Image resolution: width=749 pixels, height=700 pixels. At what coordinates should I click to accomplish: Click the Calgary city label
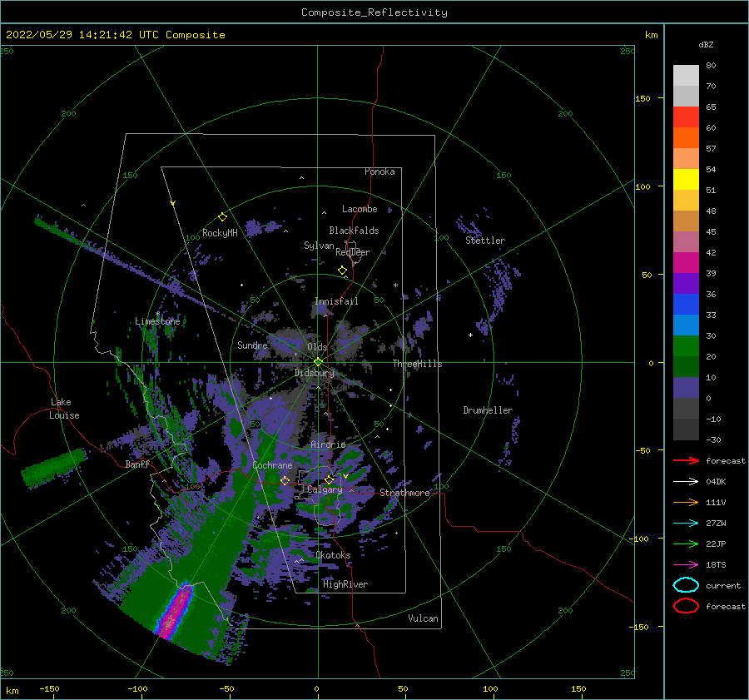(325, 489)
